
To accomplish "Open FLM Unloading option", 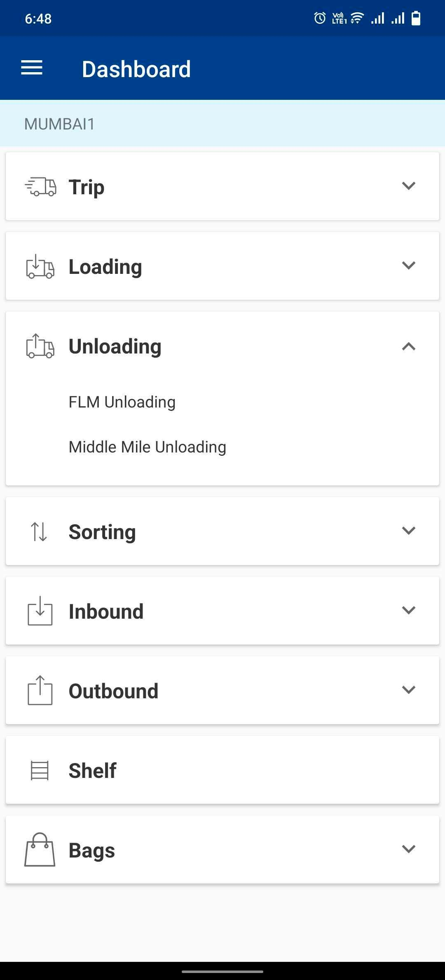I will coord(122,402).
